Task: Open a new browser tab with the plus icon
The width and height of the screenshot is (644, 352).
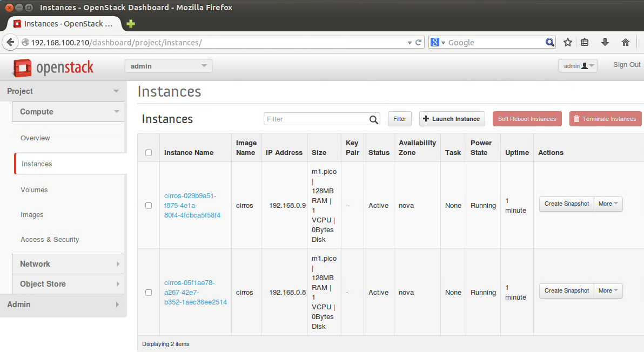Action: coord(130,24)
